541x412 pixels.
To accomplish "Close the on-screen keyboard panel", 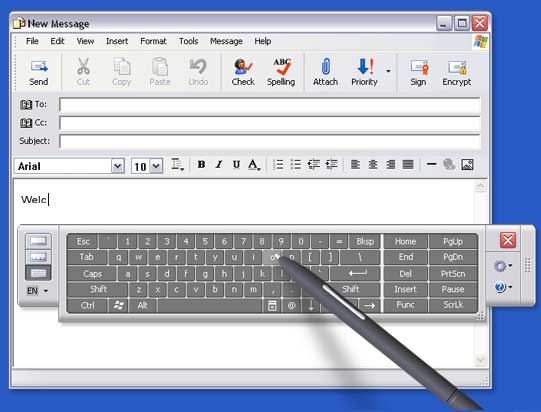I will point(508,240).
